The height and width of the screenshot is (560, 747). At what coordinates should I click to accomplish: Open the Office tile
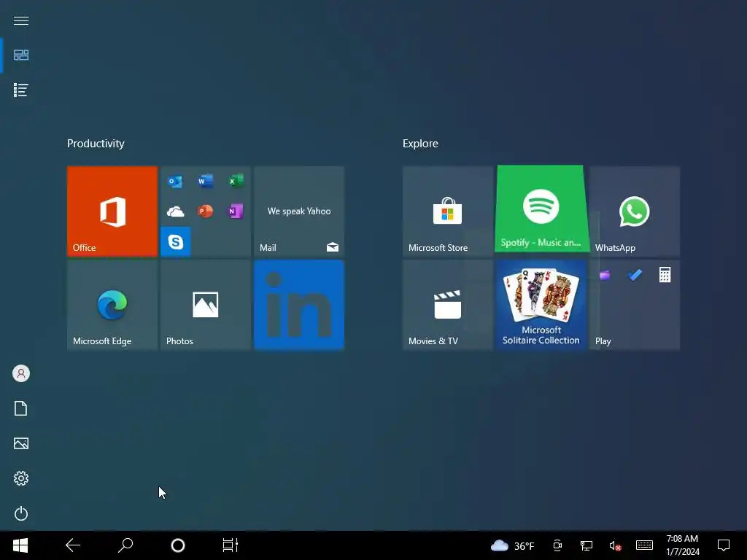coord(112,211)
